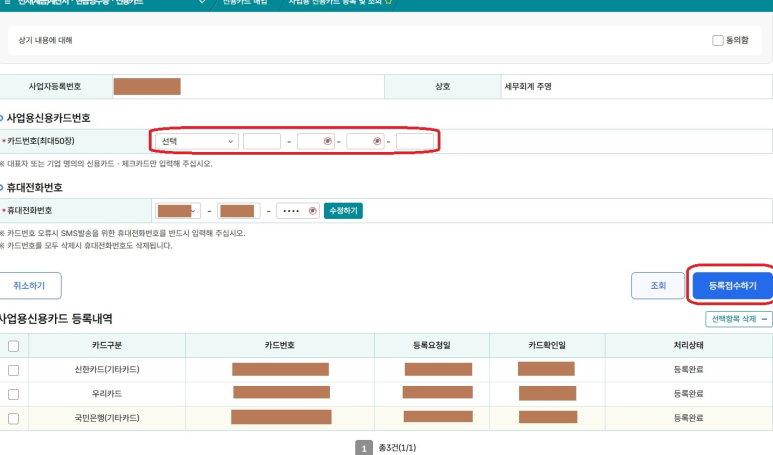Open the card company 선택 dropdown

[x=197, y=141]
